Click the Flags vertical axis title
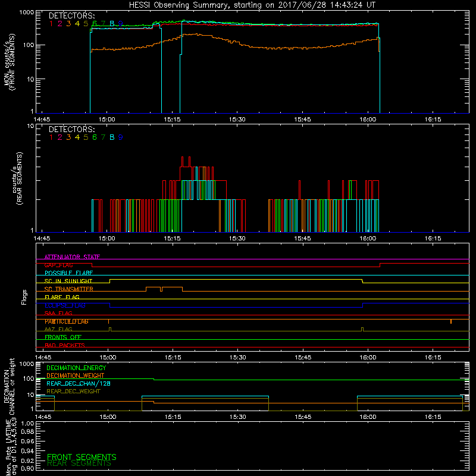 (24, 297)
